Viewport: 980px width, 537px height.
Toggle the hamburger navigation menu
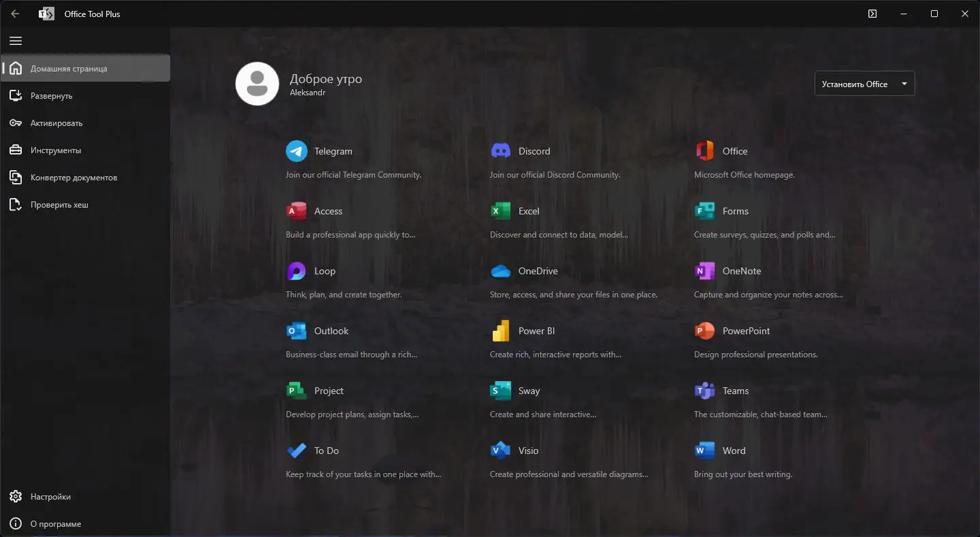coord(16,41)
